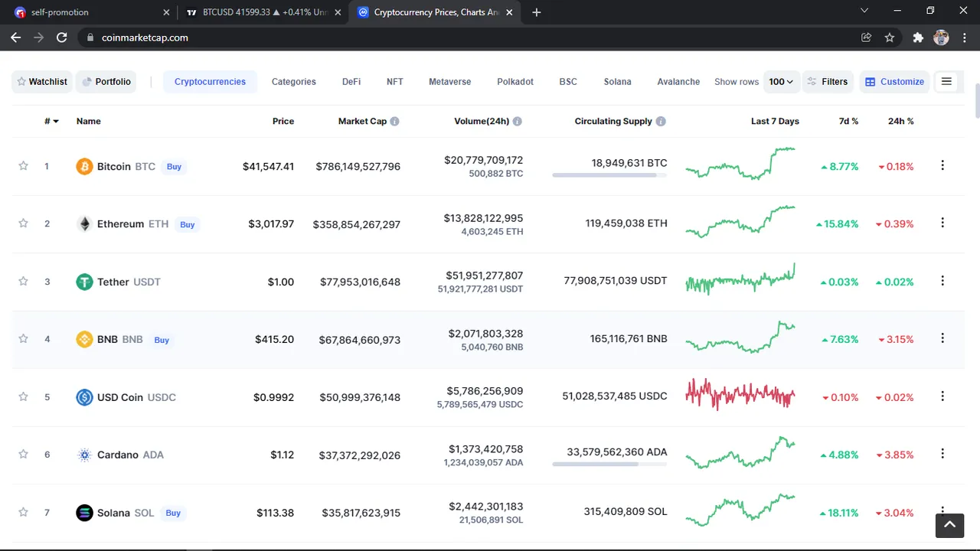Viewport: 980px width, 551px height.
Task: Click Buy next to Ethereum
Action: pos(188,224)
